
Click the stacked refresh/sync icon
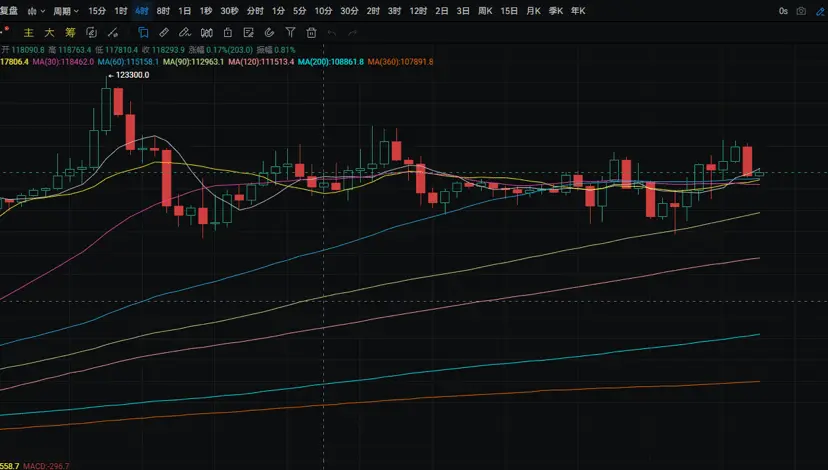click(x=91, y=33)
